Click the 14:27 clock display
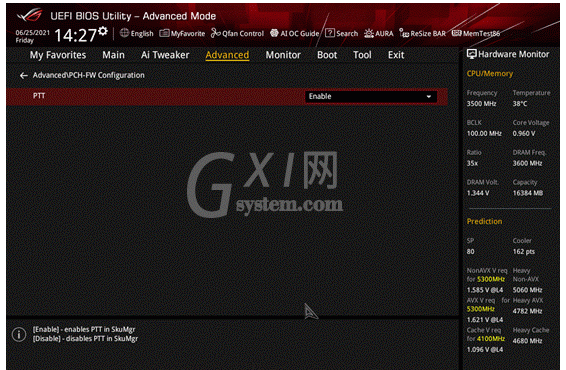Screen dimensions: 566x370 [75, 35]
